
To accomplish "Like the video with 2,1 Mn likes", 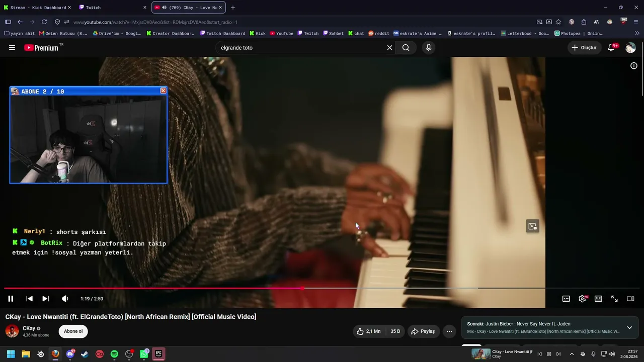I will (368, 331).
